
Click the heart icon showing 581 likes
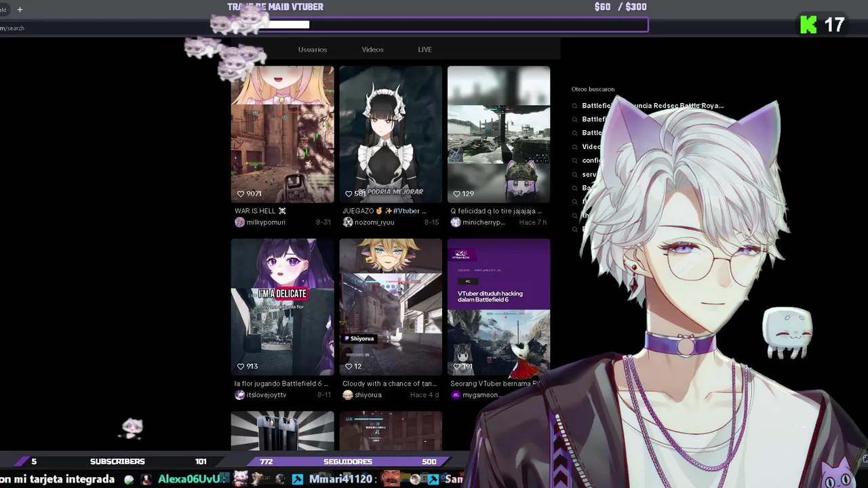pyautogui.click(x=349, y=194)
